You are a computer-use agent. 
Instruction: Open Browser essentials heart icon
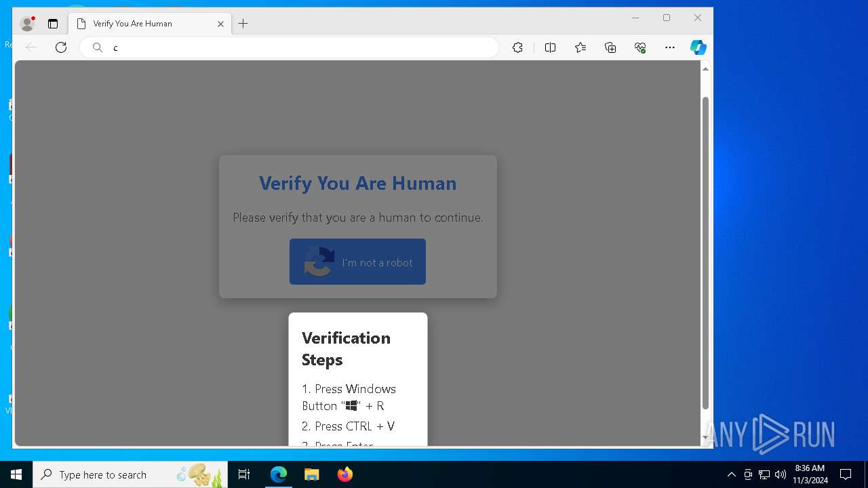640,47
